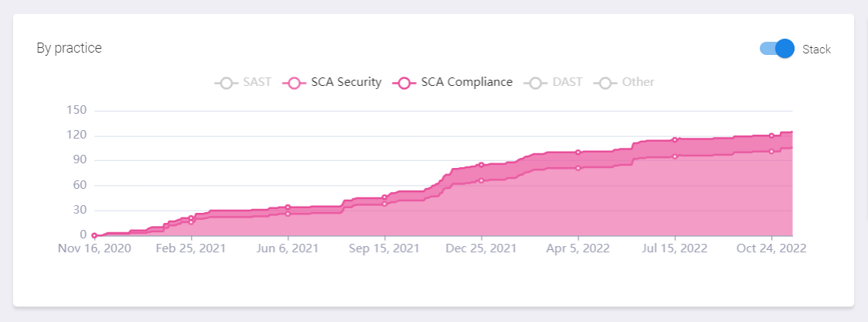Screen dimensions: 868x322
Task: Click SCA Security point at Jul 15, 2022
Action: tap(675, 156)
